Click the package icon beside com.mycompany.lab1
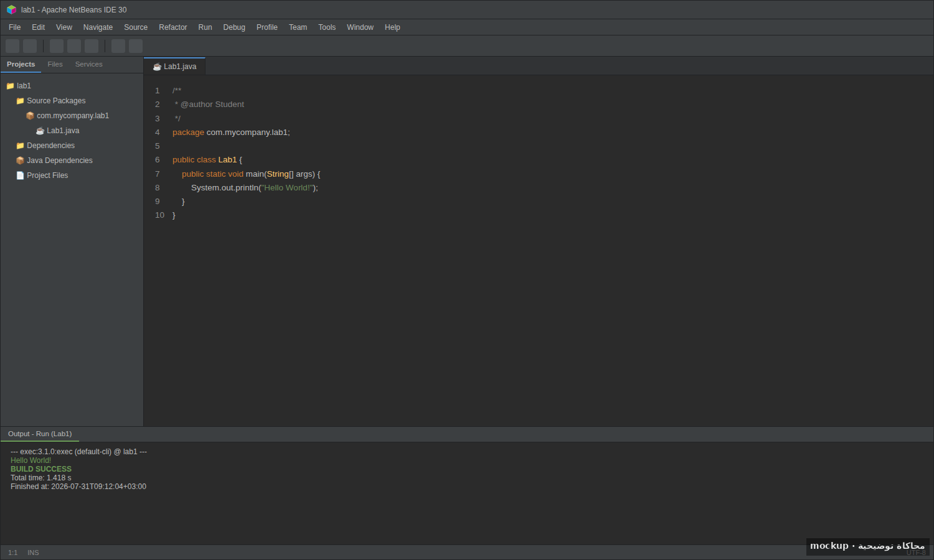Viewport: 934px width, 560px height. point(30,116)
